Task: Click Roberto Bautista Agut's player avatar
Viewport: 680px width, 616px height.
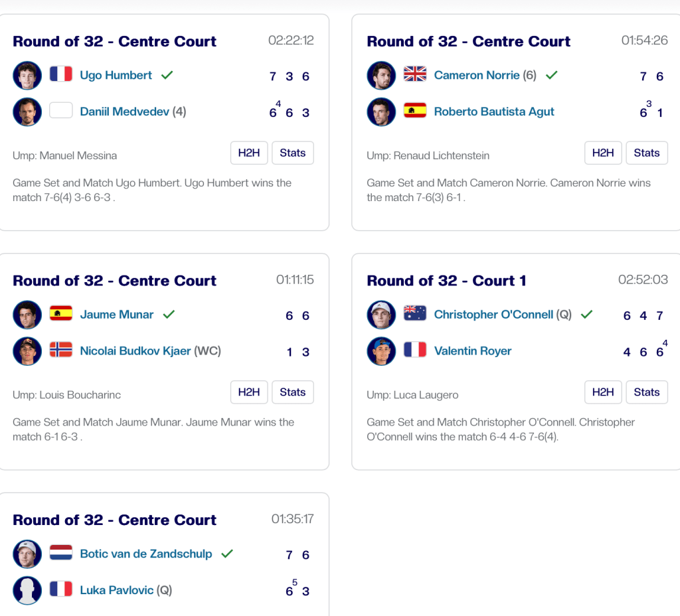Action: [381, 111]
